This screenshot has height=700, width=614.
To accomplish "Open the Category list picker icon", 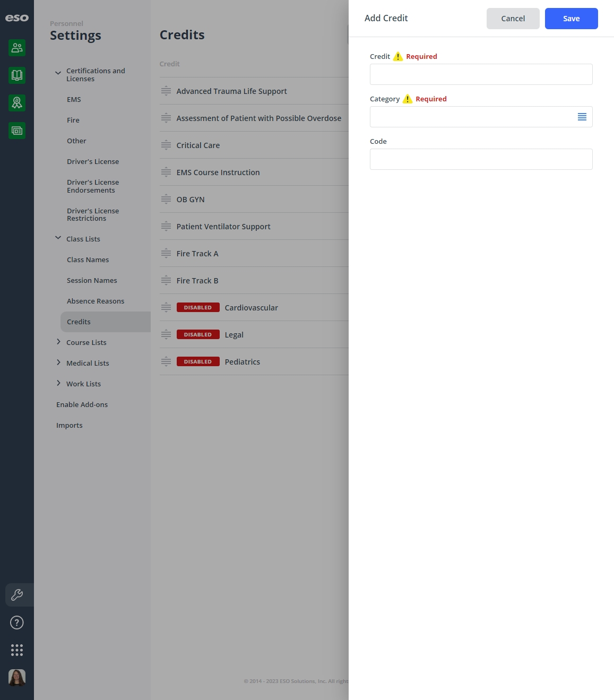I will tap(582, 117).
